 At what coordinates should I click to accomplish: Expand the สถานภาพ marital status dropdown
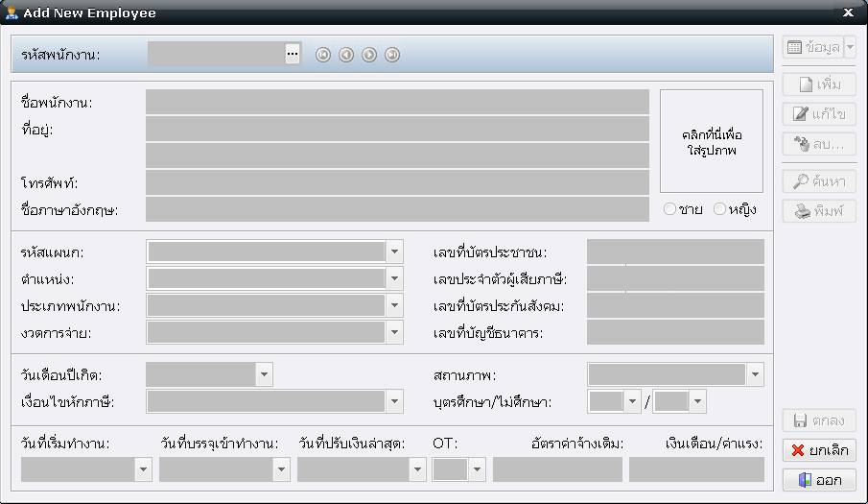(756, 374)
